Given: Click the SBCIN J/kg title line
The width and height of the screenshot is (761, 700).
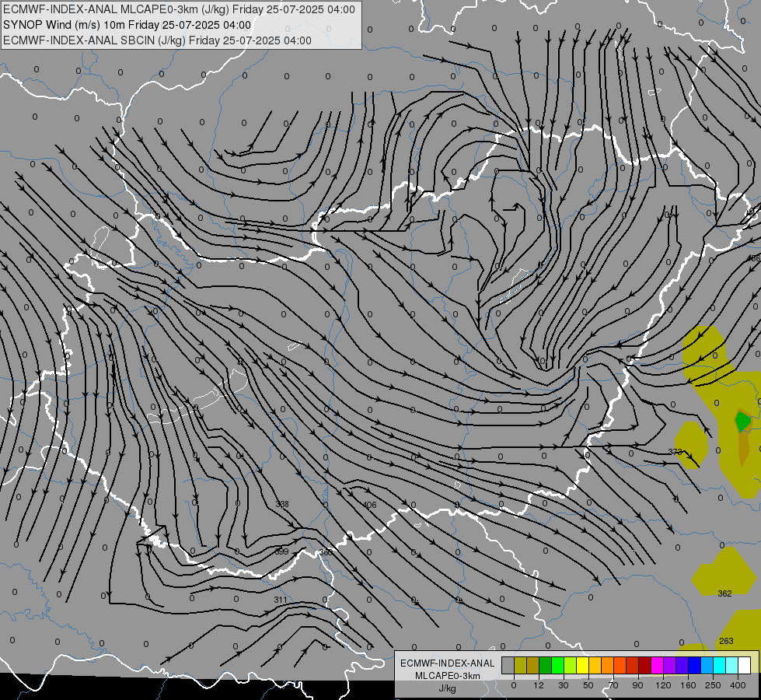Looking at the screenshot, I should point(157,40).
